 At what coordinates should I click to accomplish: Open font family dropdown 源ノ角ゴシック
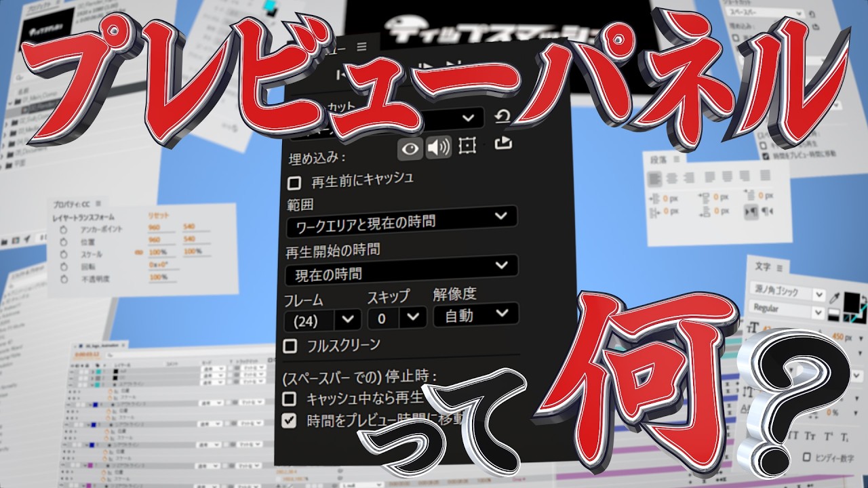coord(788,292)
